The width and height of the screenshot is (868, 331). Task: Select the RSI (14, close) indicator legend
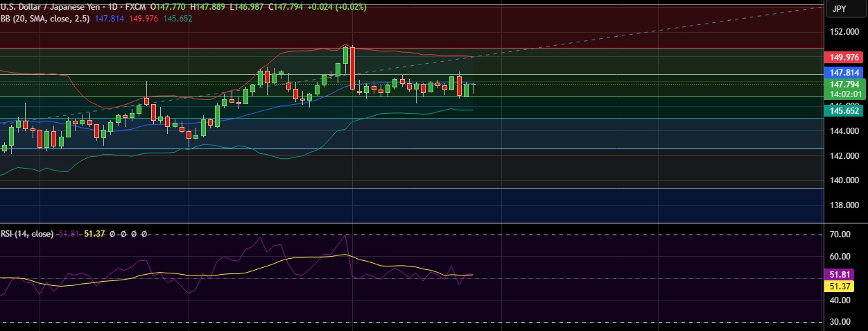(x=26, y=235)
